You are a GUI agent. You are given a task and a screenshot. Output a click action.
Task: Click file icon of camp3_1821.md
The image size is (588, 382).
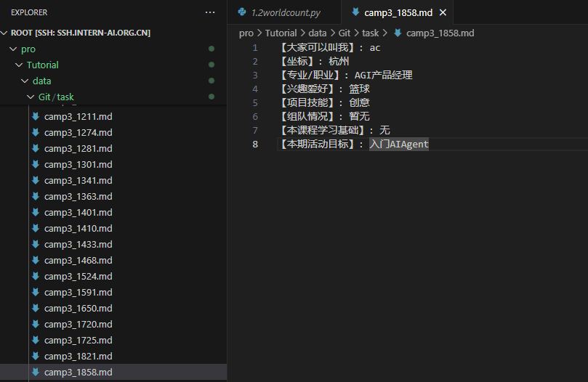[x=36, y=357]
